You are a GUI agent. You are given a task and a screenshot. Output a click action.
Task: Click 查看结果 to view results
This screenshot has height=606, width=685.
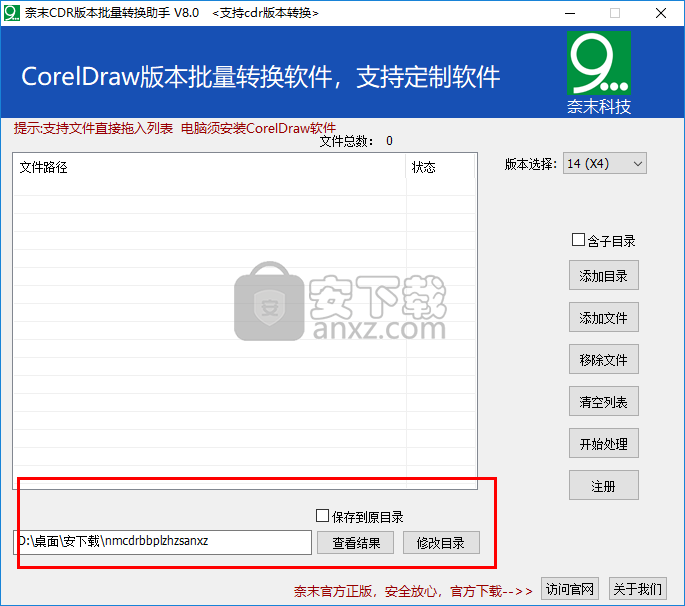tap(348, 542)
